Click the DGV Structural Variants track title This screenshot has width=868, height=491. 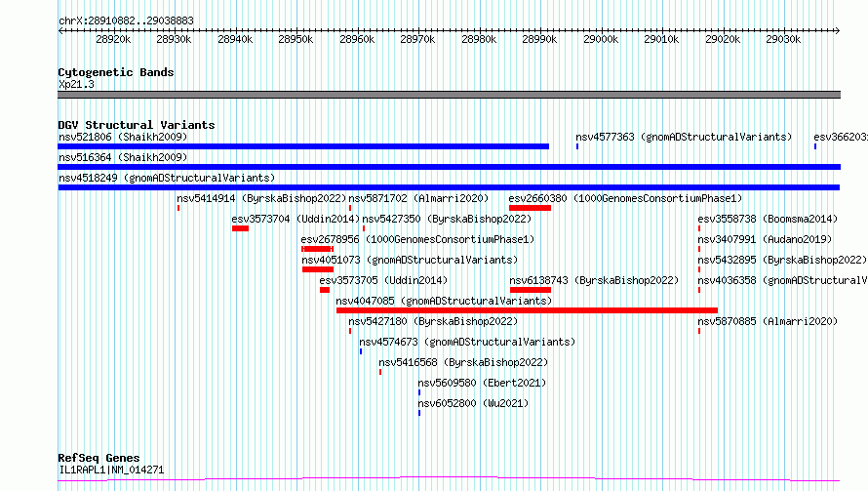pyautogui.click(x=137, y=125)
